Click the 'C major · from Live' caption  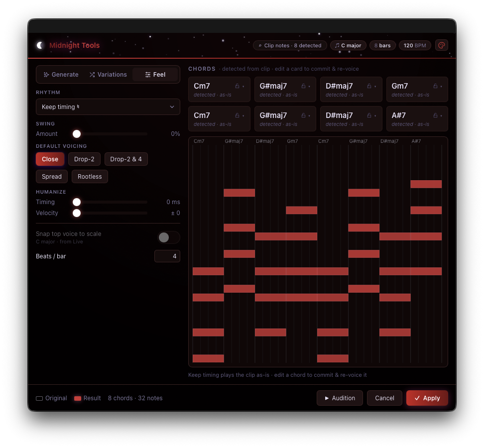coord(59,241)
